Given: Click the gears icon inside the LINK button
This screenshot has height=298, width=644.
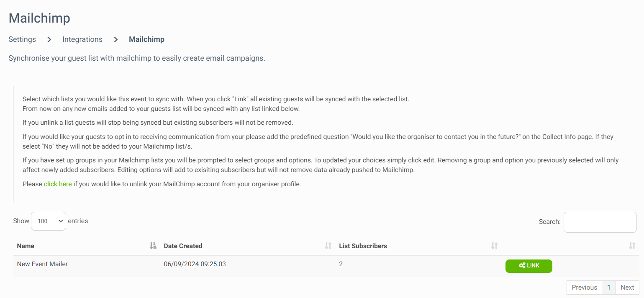Looking at the screenshot, I should pos(522,266).
